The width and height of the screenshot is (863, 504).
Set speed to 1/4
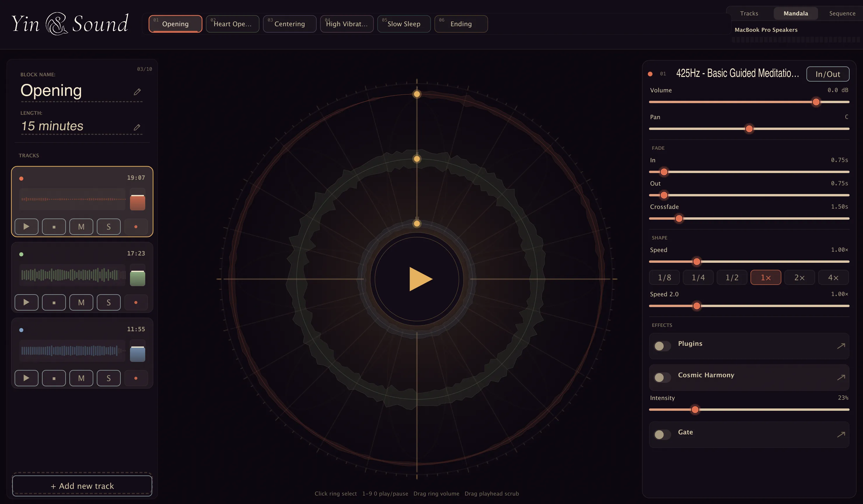[698, 277]
